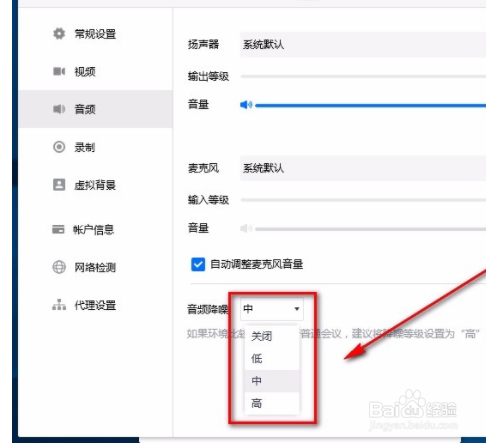Click the speaker icon beside 音频
Screen dimensions: 486x443
click(x=59, y=109)
